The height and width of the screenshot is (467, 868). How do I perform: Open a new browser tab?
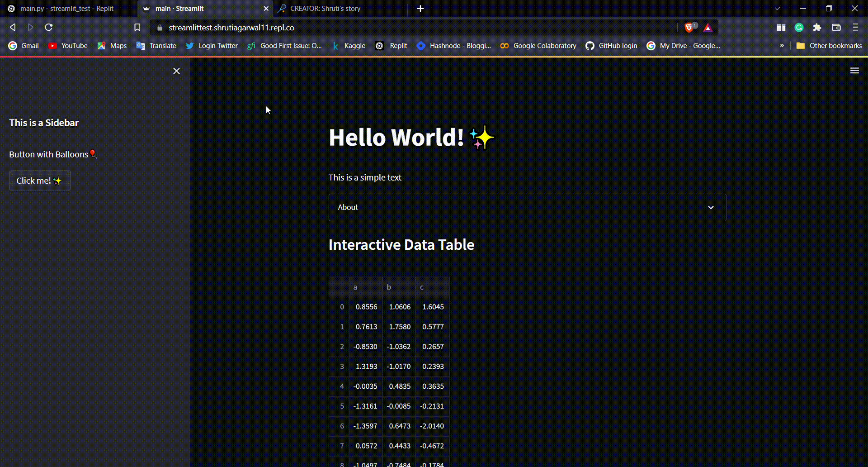[420, 9]
